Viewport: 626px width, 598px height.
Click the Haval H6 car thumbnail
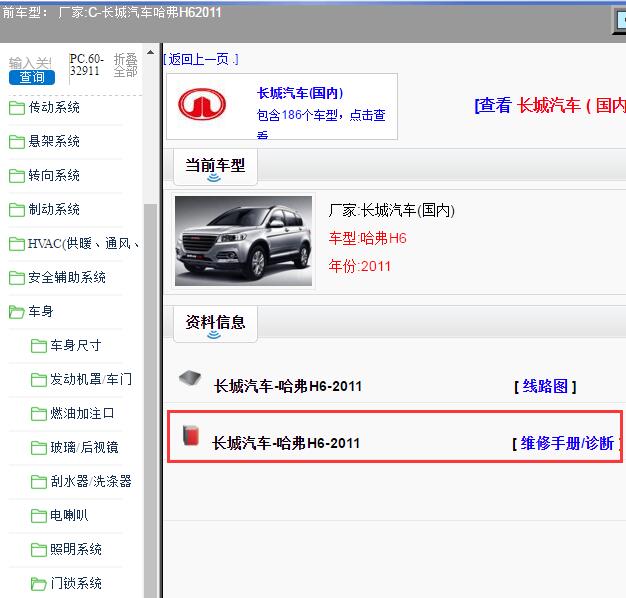tap(244, 241)
